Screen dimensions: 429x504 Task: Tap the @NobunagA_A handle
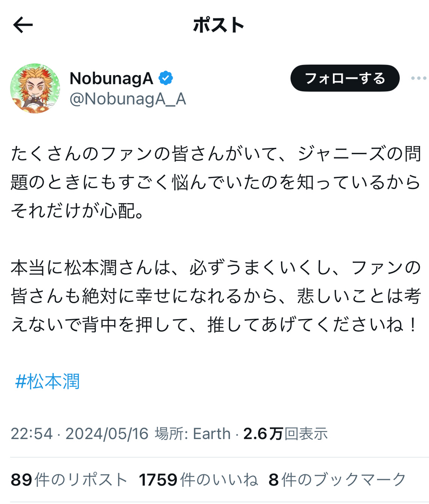(128, 100)
